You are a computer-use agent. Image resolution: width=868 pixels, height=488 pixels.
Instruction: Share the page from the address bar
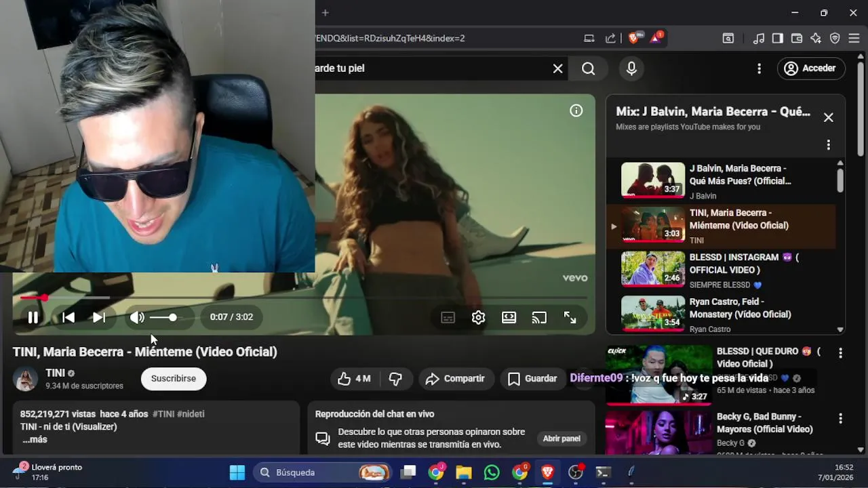pos(610,39)
